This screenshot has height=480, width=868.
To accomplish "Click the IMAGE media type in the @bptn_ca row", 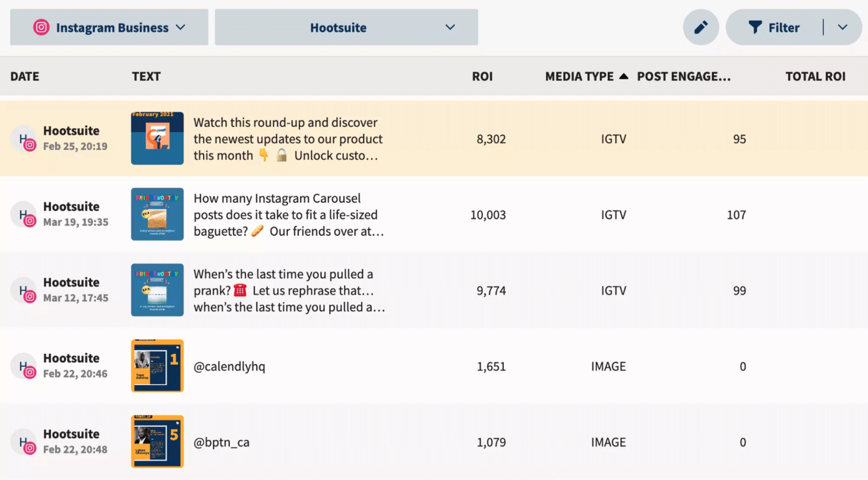I will (608, 442).
